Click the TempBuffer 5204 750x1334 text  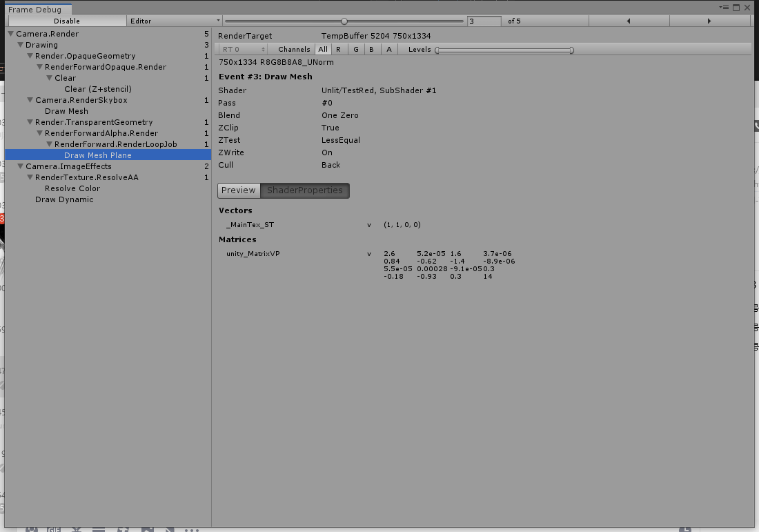click(x=376, y=36)
